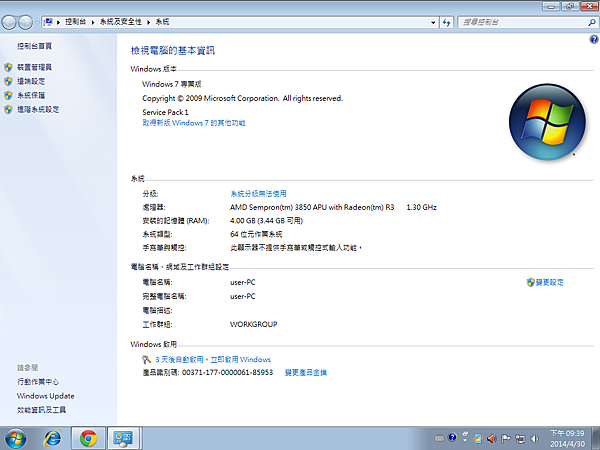
Task: Click Control Panel taskbar button
Action: point(124,439)
